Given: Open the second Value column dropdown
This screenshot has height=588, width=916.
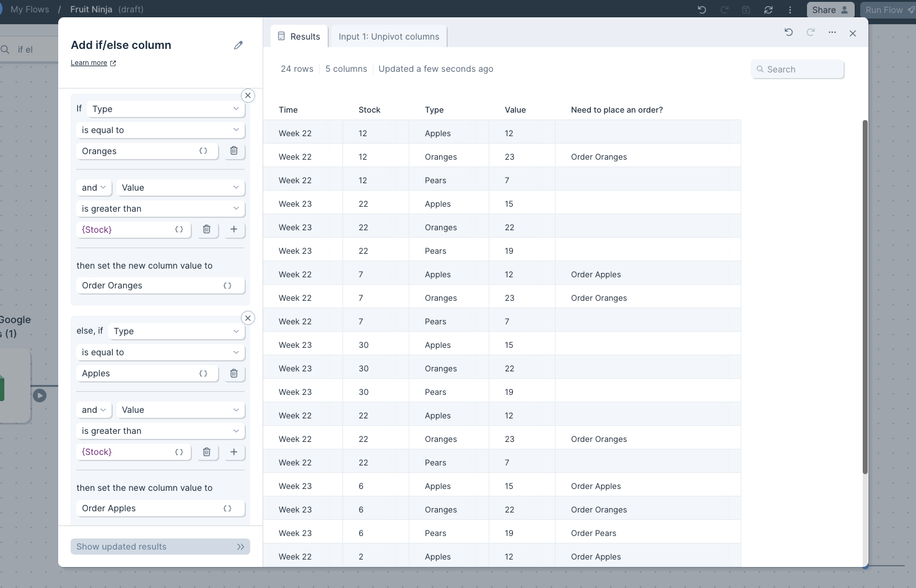Looking at the screenshot, I should click(181, 410).
